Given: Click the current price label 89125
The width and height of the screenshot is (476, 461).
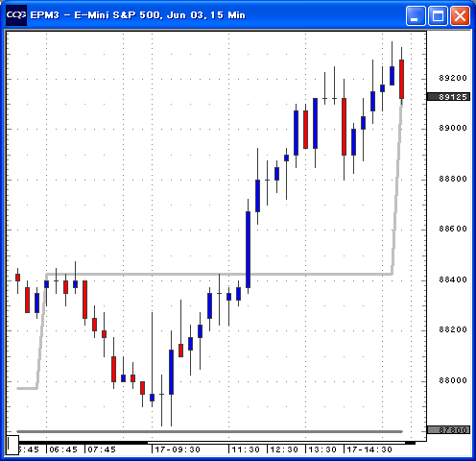Looking at the screenshot, I should (448, 97).
